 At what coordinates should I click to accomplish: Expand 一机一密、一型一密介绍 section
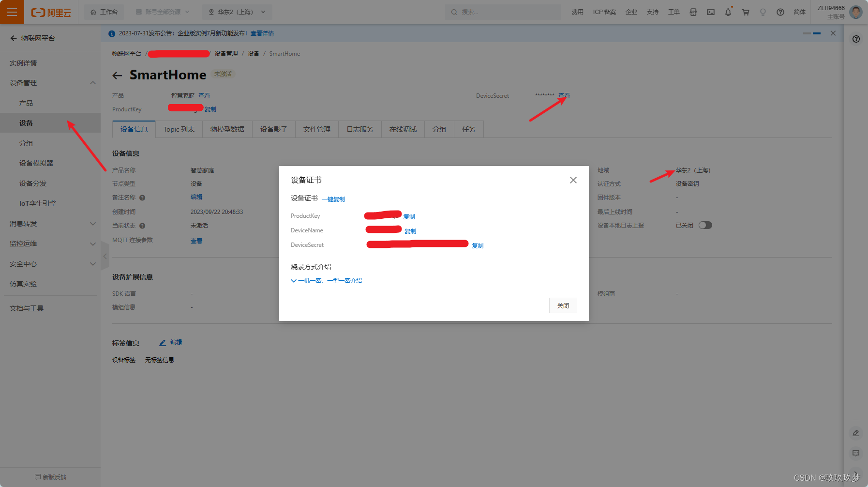pyautogui.click(x=327, y=281)
